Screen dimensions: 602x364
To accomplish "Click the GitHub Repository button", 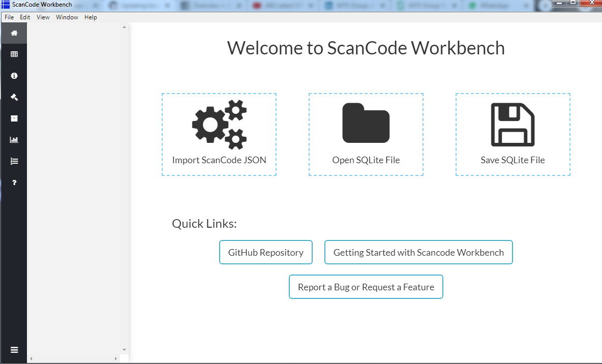I will (266, 252).
